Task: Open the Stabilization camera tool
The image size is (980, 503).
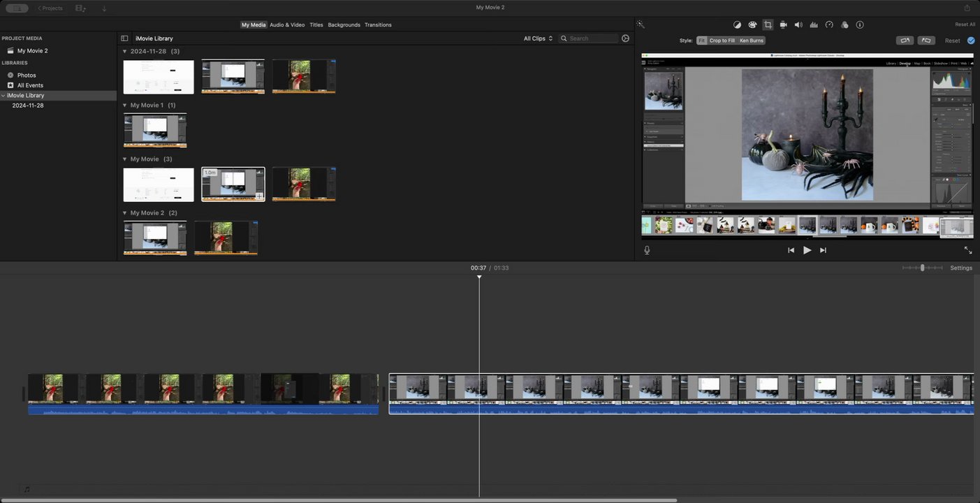Action: click(x=783, y=24)
